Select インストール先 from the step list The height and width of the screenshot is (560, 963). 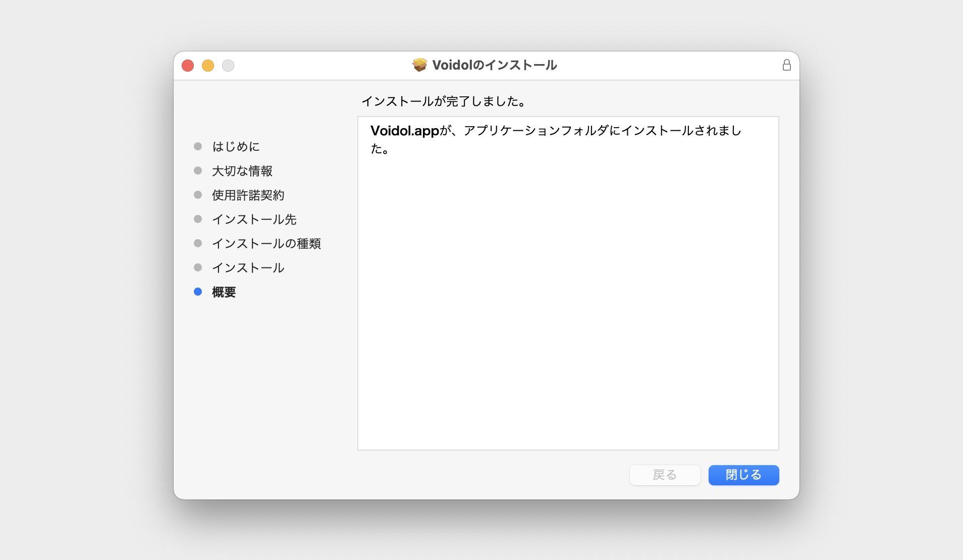(253, 219)
